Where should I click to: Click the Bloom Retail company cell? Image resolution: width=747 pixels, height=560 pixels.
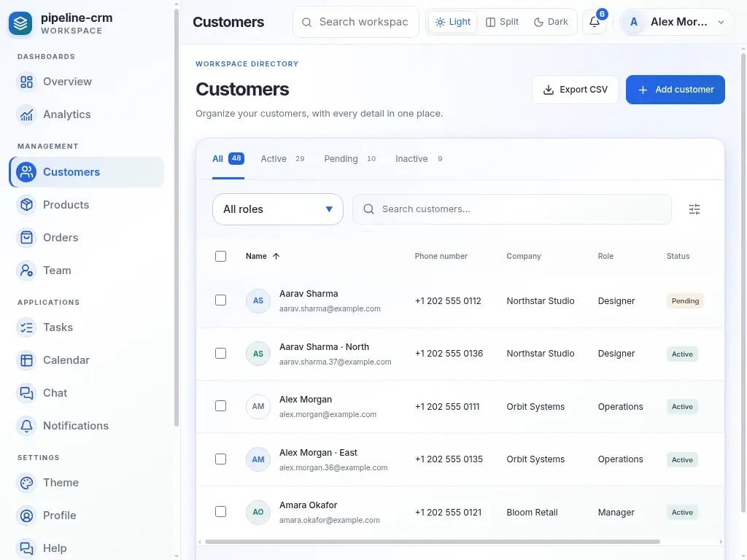pyautogui.click(x=532, y=513)
